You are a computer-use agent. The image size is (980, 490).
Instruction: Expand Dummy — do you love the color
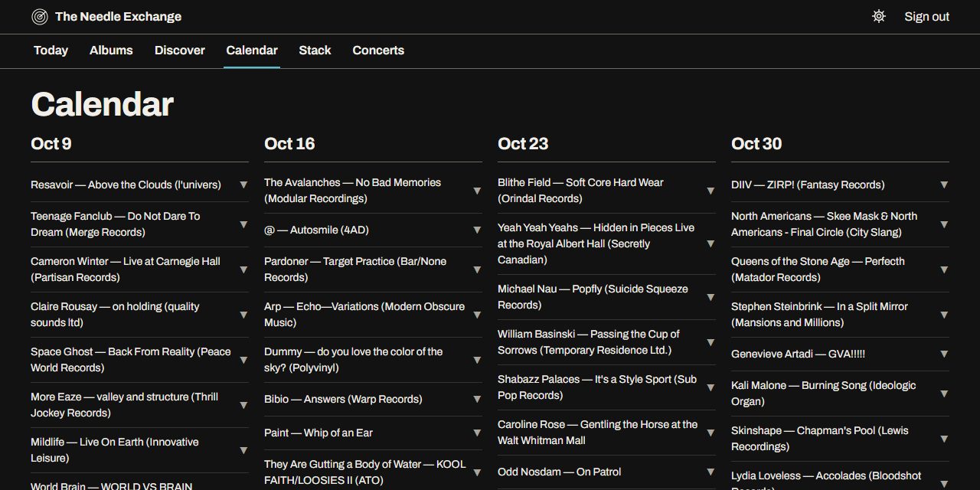(373, 360)
